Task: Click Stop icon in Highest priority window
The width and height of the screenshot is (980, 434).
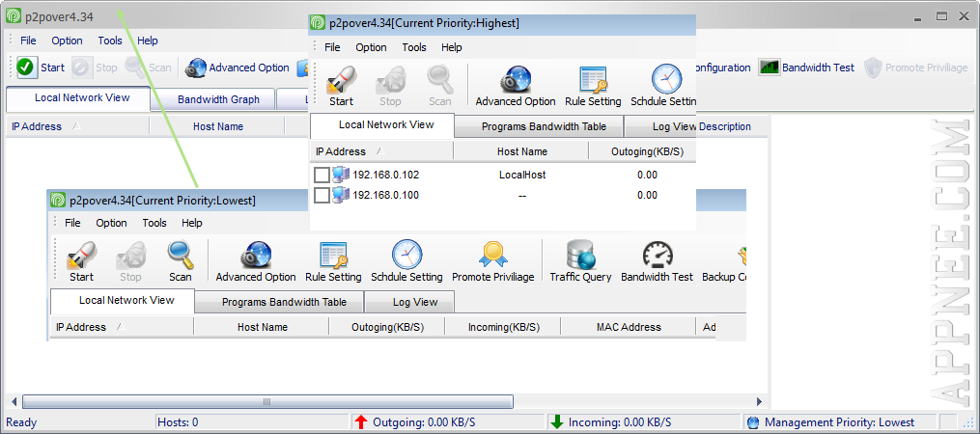Action: point(390,80)
